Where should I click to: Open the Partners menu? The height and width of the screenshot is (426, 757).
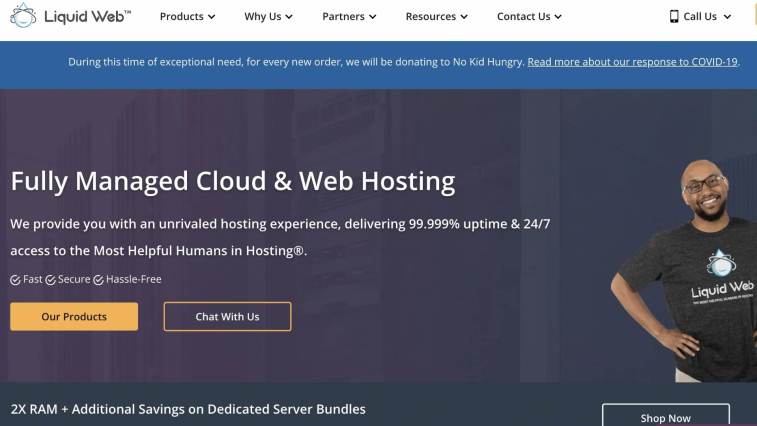click(349, 16)
